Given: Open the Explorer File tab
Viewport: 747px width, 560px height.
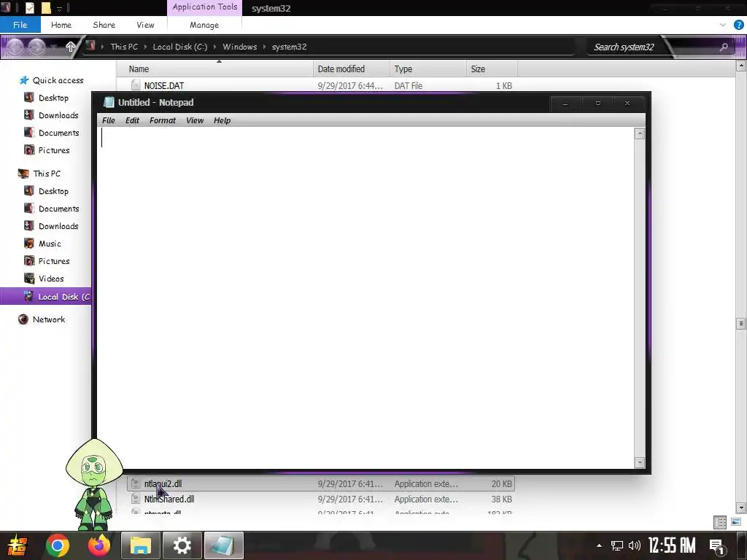Looking at the screenshot, I should pyautogui.click(x=20, y=25).
